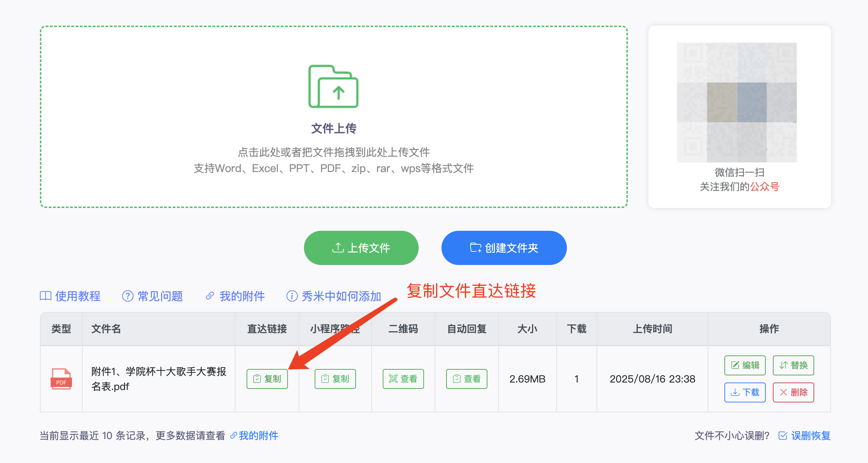Click the 上传文件 green button

(361, 248)
